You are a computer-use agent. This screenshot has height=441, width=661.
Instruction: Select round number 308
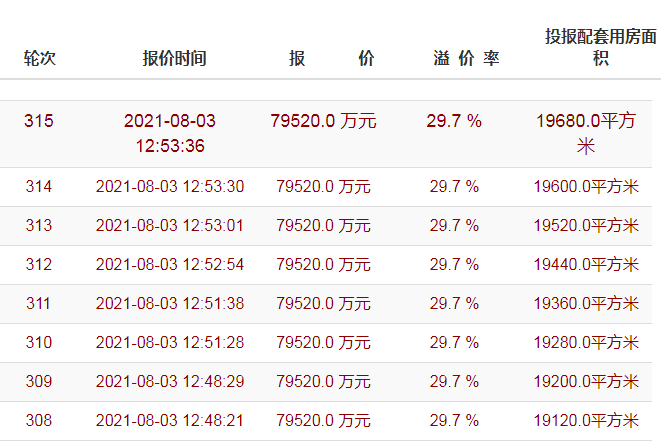tap(39, 420)
